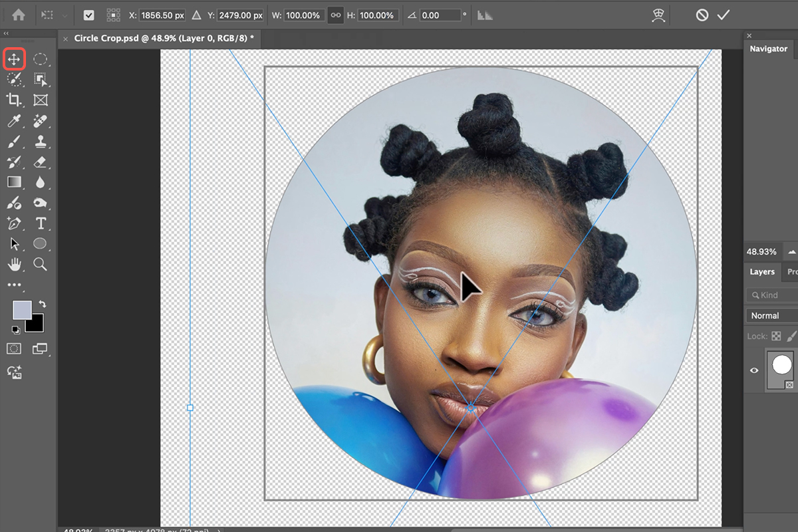This screenshot has height=532, width=798.
Task: Choose the Eraser tool
Action: tap(41, 162)
